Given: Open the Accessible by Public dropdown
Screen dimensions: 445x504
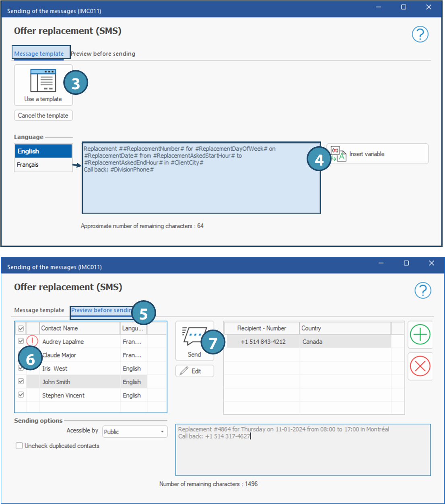Looking at the screenshot, I should point(162,432).
